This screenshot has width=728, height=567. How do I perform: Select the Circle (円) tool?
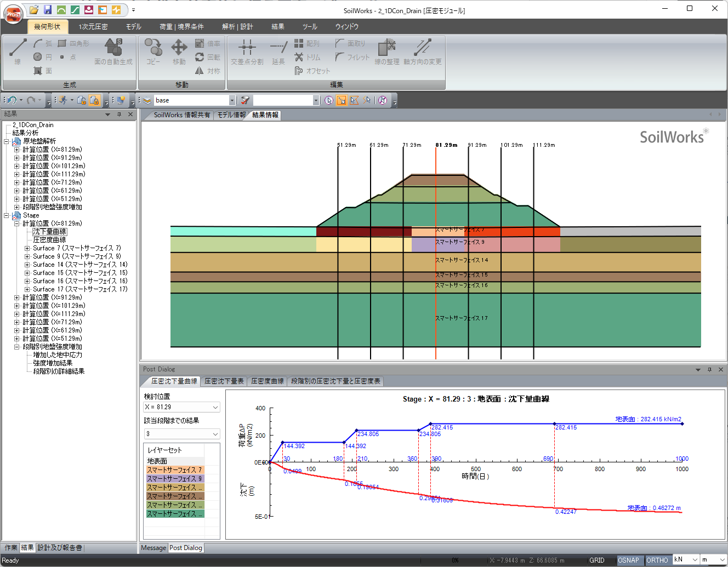tap(43, 57)
